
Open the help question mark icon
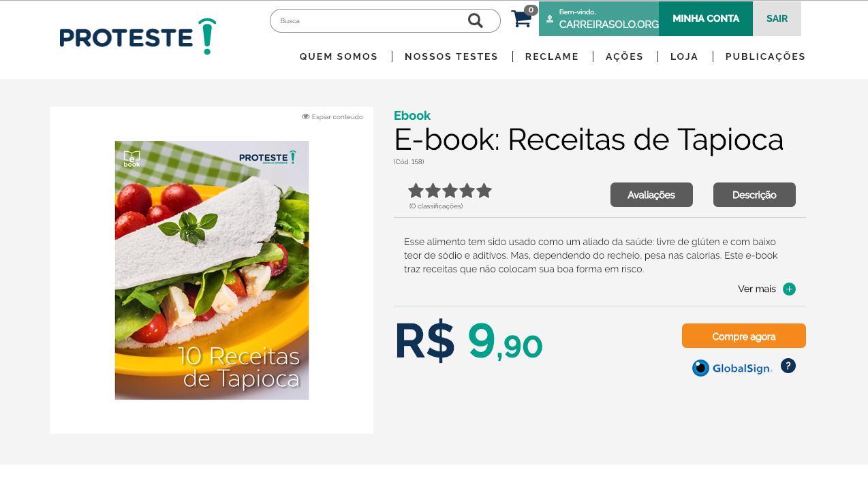click(788, 366)
